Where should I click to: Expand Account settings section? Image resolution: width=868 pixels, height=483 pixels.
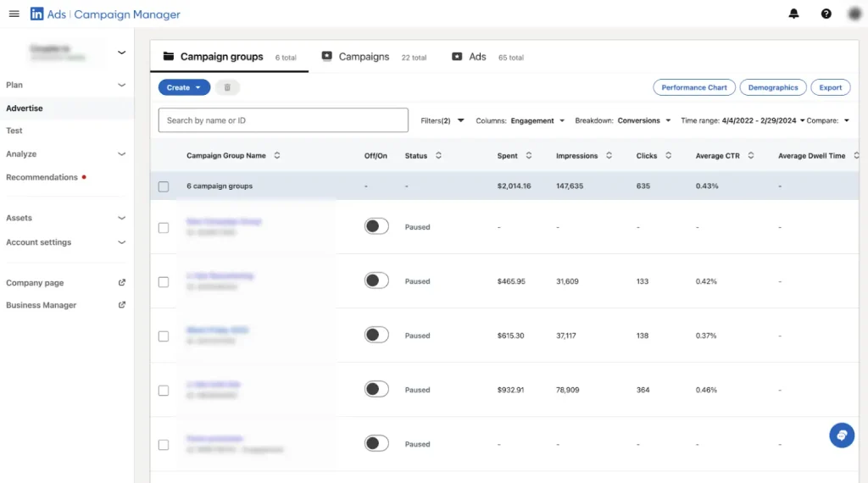tap(122, 242)
